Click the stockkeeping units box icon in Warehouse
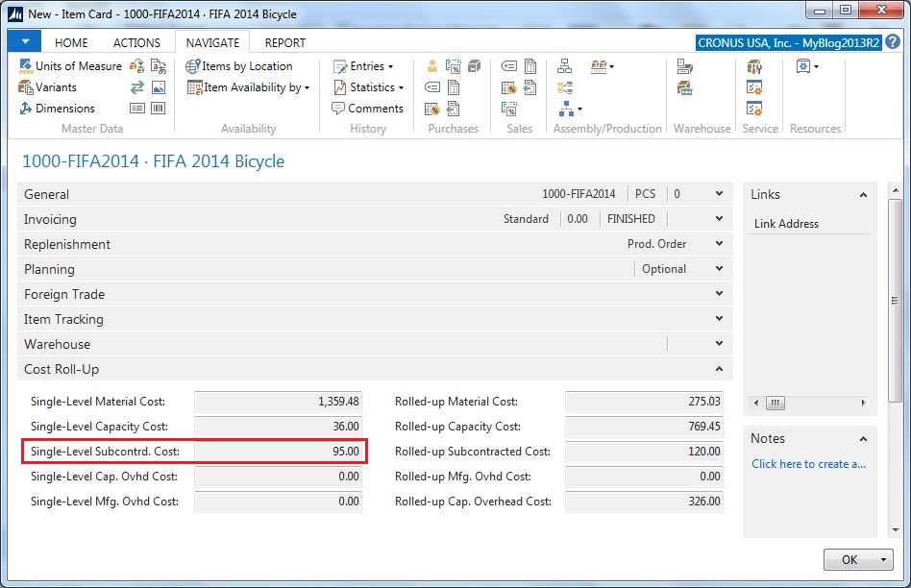The height and width of the screenshot is (588, 911). (x=685, y=87)
